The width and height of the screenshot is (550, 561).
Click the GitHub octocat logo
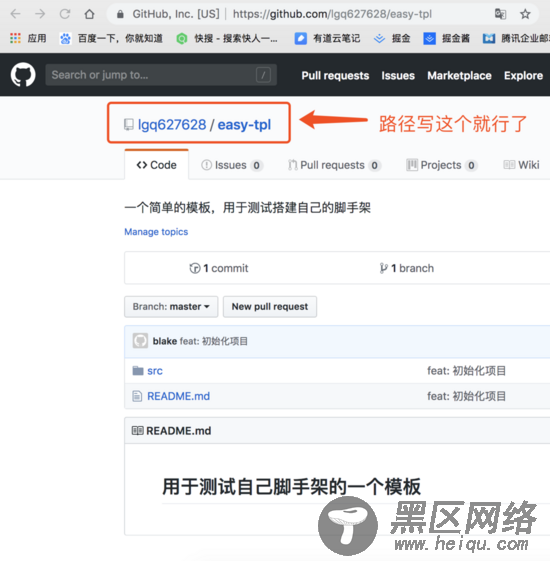(x=23, y=75)
